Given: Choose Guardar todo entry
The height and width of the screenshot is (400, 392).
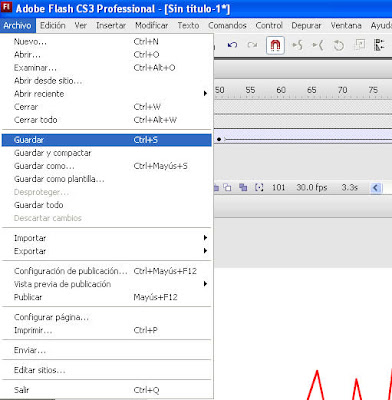Looking at the screenshot, I should pyautogui.click(x=107, y=205).
